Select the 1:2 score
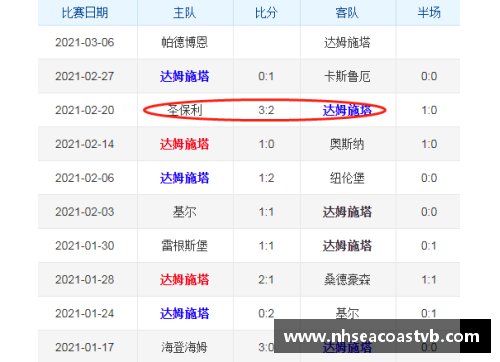The height and width of the screenshot is (362, 500). (266, 178)
